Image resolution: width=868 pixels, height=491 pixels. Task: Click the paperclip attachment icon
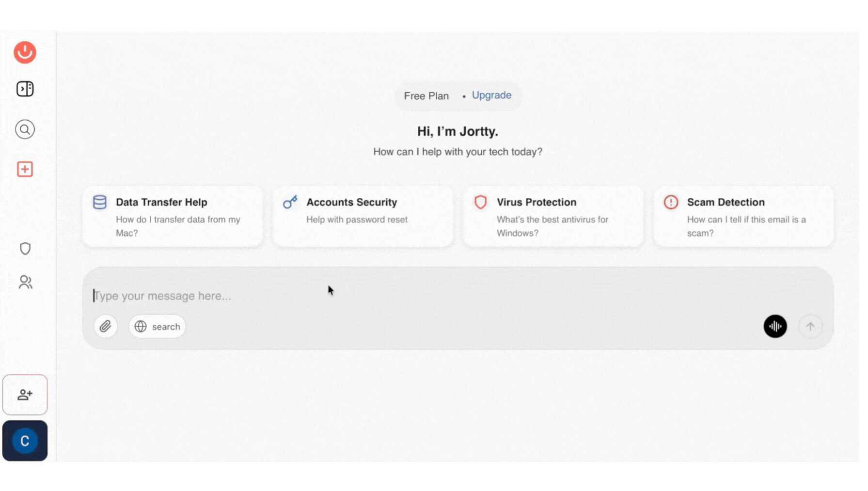tap(105, 327)
